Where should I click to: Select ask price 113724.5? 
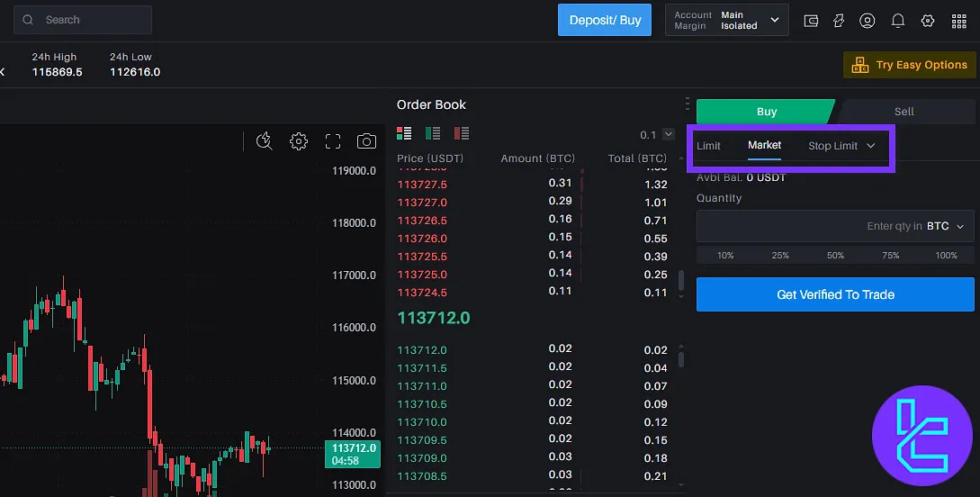[422, 293]
